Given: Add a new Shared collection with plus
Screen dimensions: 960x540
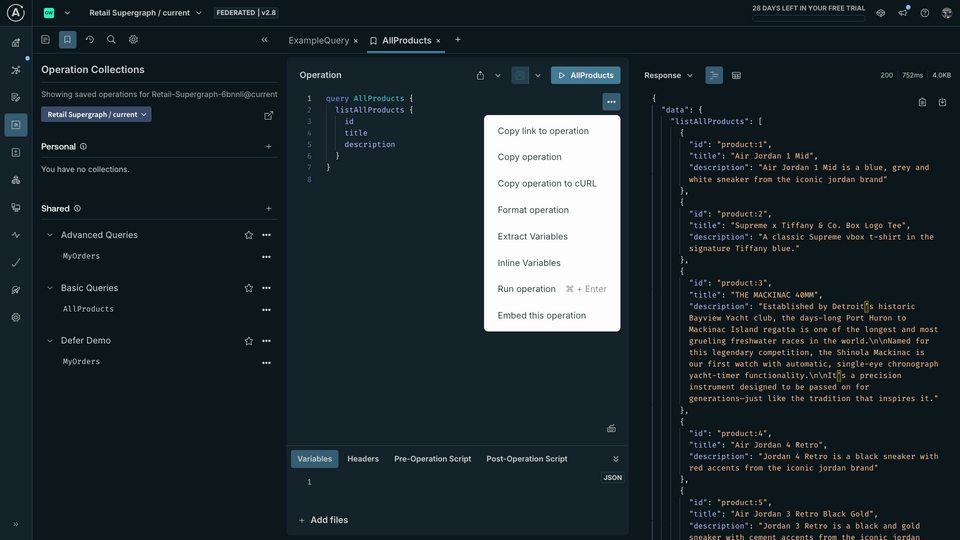Looking at the screenshot, I should point(268,209).
